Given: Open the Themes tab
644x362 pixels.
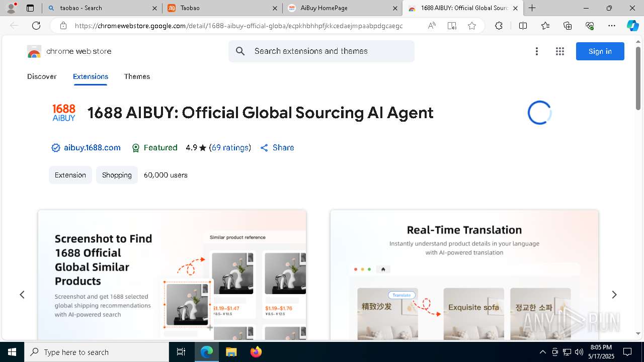Looking at the screenshot, I should [x=137, y=76].
